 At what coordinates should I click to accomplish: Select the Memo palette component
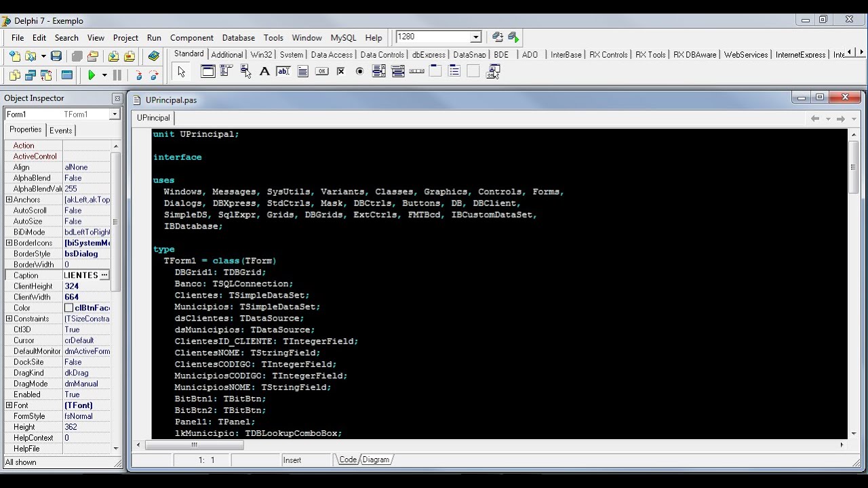302,71
